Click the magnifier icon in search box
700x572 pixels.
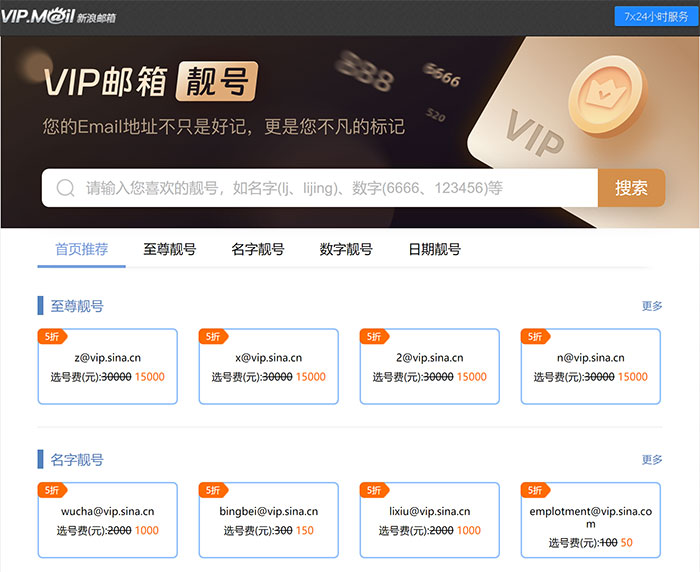tap(66, 188)
